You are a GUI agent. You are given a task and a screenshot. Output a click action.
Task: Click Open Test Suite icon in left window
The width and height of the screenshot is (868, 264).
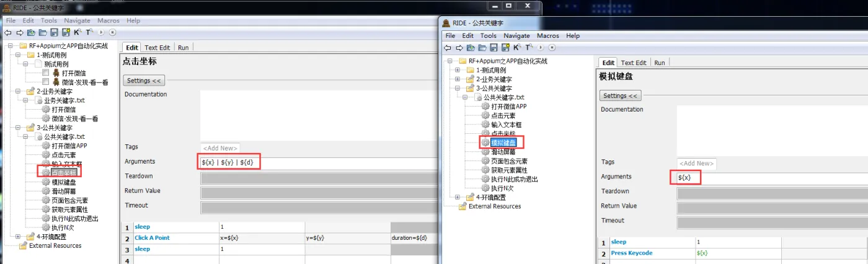tap(31, 32)
